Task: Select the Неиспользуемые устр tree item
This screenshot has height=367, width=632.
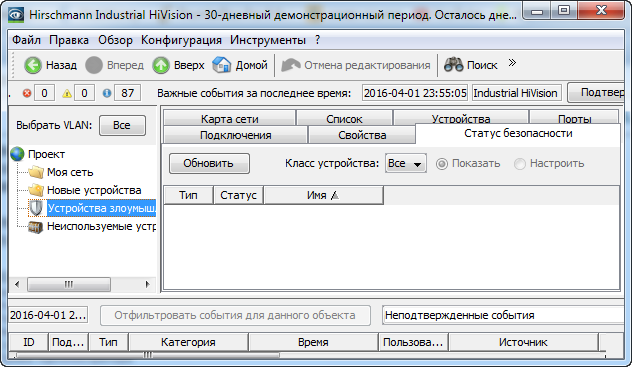Action: 101,226
